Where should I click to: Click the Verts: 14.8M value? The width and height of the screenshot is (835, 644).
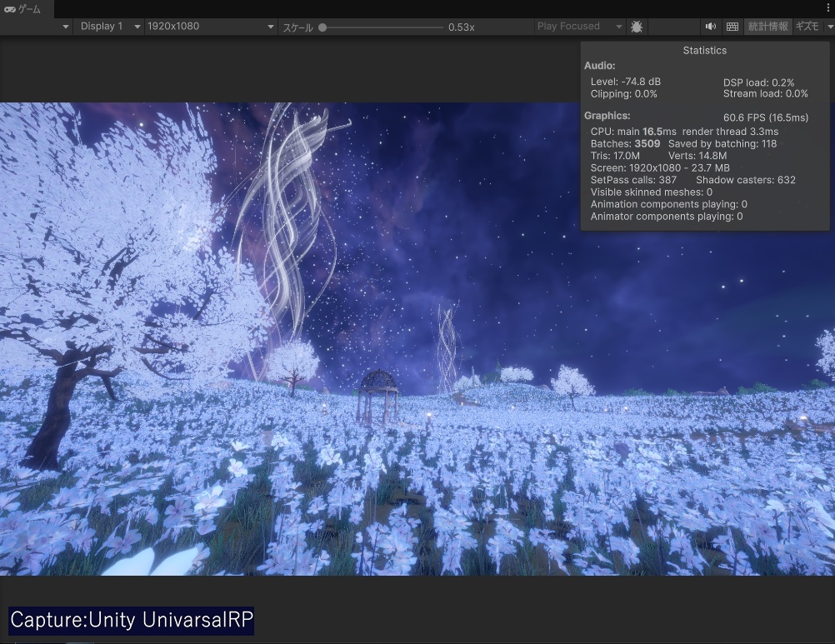(697, 156)
